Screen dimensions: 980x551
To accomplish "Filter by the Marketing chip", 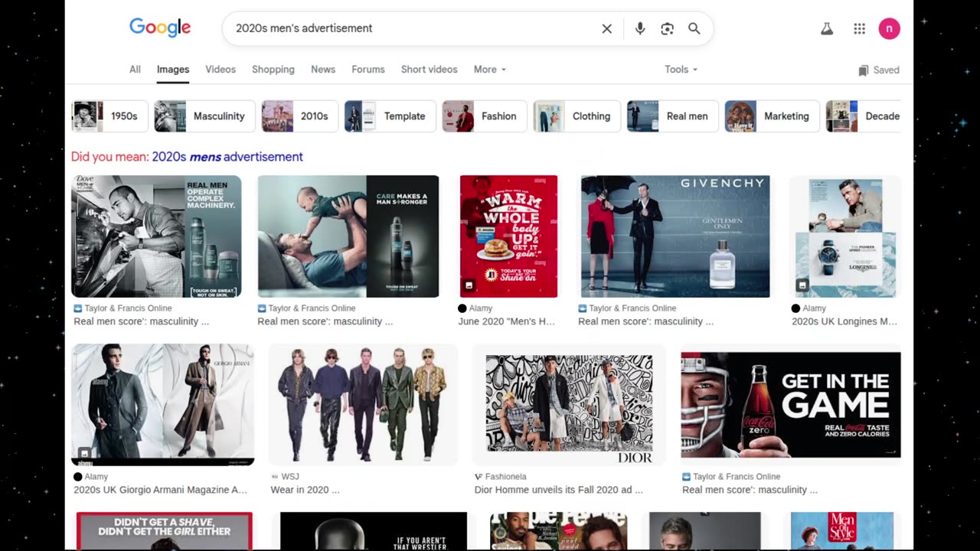I will (x=773, y=116).
